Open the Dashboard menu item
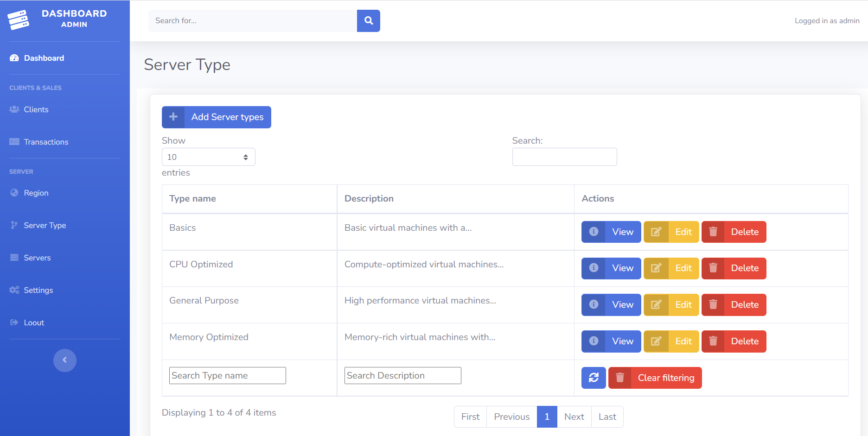868x436 pixels. pos(44,57)
